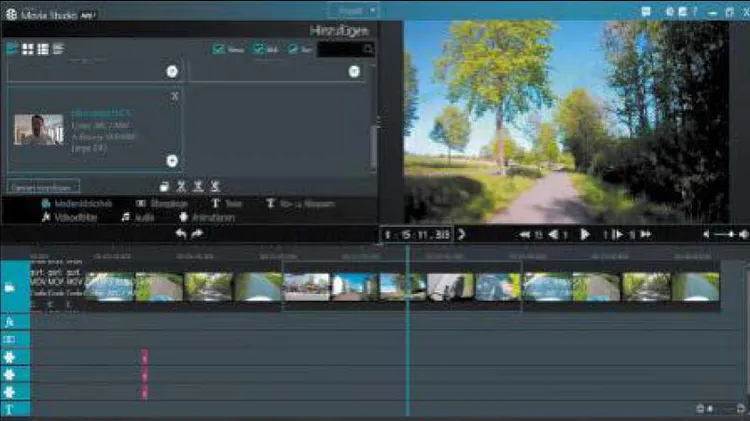Add upper-left media item with round button
This screenshot has height=421, width=750.
172,71
